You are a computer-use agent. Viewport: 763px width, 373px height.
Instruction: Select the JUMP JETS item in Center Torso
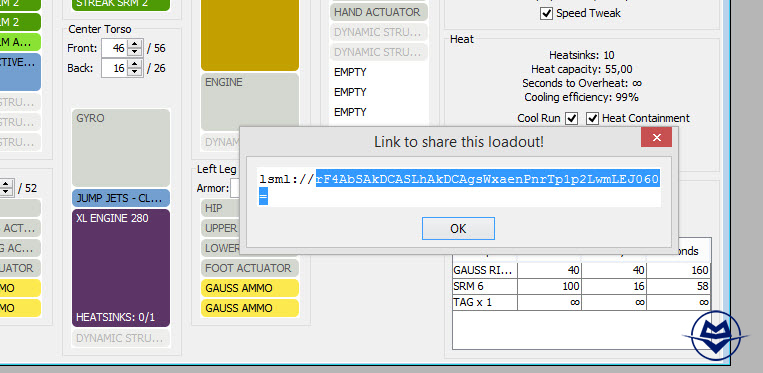[121, 198]
